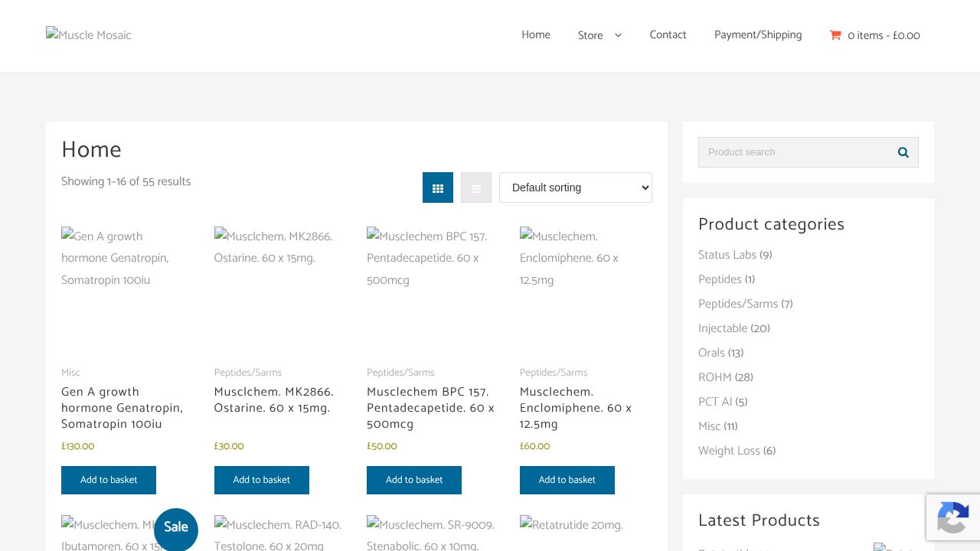The width and height of the screenshot is (980, 551).
Task: Open the Status Labs category
Action: (x=727, y=255)
